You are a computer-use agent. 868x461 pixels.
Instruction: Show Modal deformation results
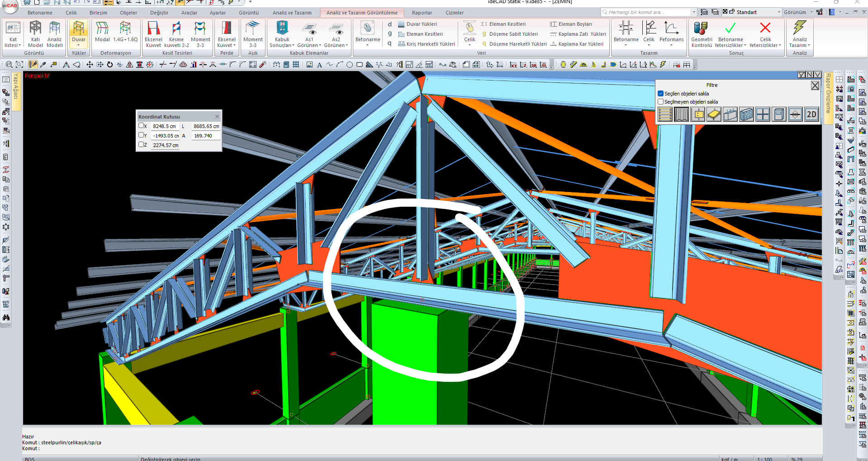(x=102, y=32)
